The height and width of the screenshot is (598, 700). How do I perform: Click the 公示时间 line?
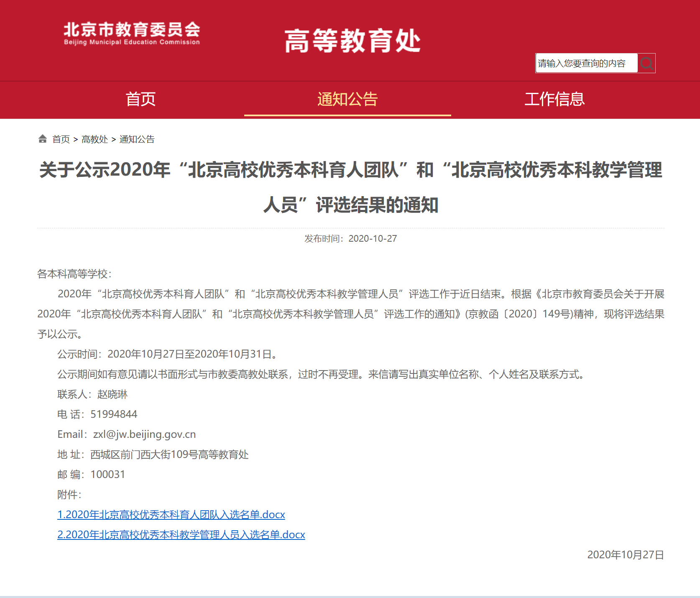168,354
